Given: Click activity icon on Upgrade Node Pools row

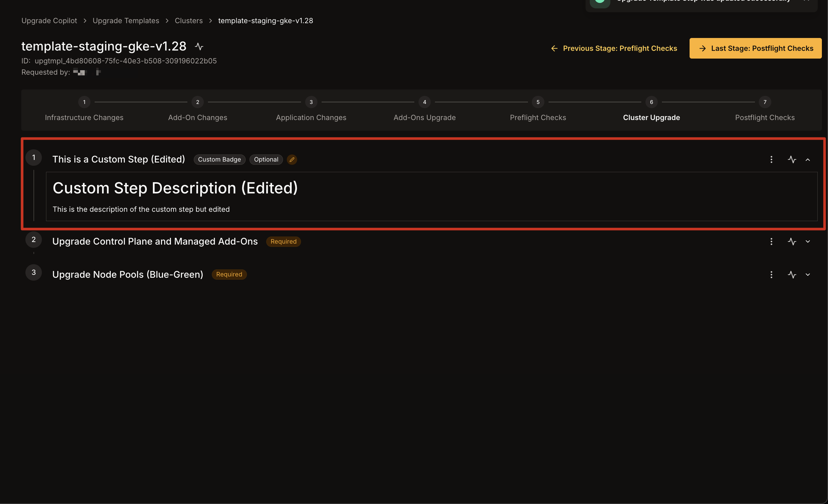Looking at the screenshot, I should 792,275.
